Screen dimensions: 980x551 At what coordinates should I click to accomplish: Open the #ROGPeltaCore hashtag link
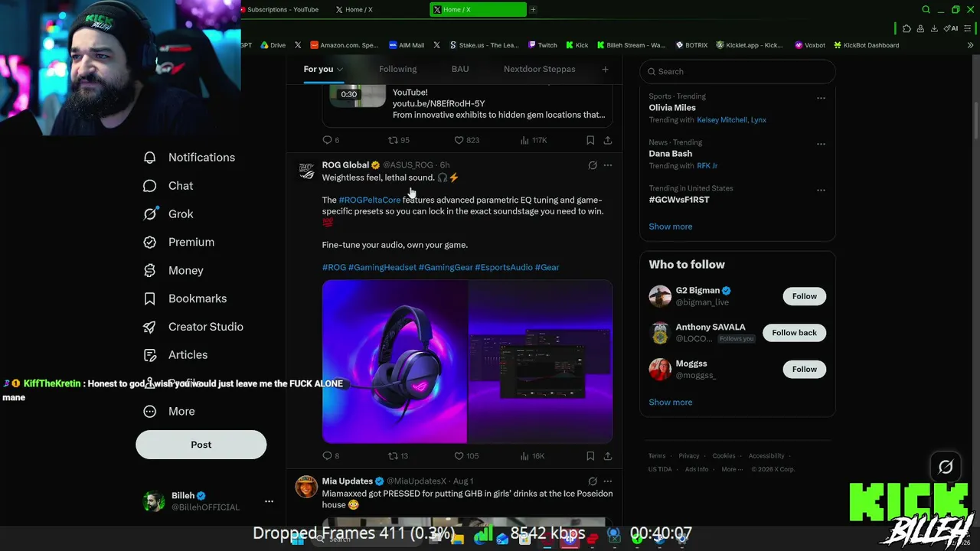point(370,201)
